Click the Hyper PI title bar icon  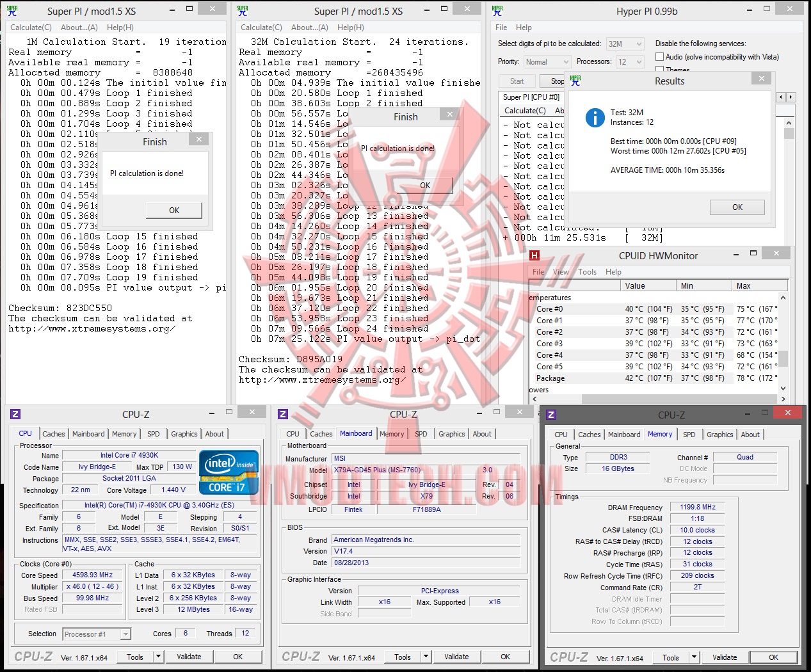click(x=497, y=11)
